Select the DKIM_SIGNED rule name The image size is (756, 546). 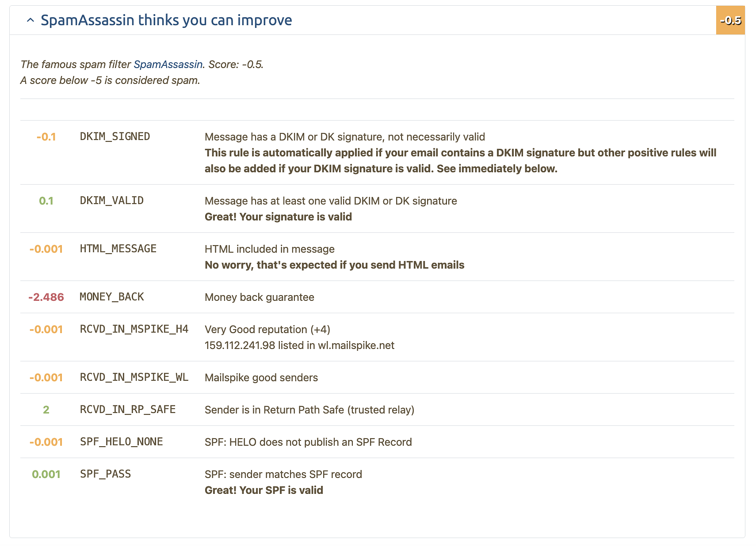tap(115, 136)
